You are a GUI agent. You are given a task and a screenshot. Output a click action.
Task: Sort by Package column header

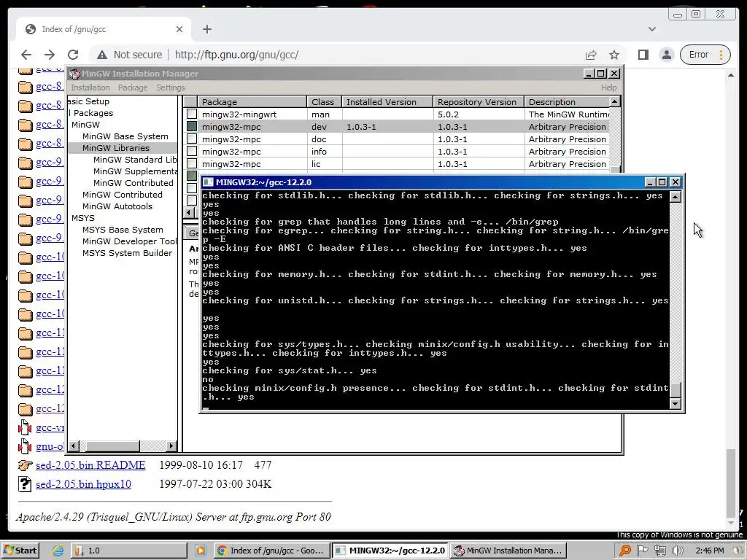coord(252,102)
